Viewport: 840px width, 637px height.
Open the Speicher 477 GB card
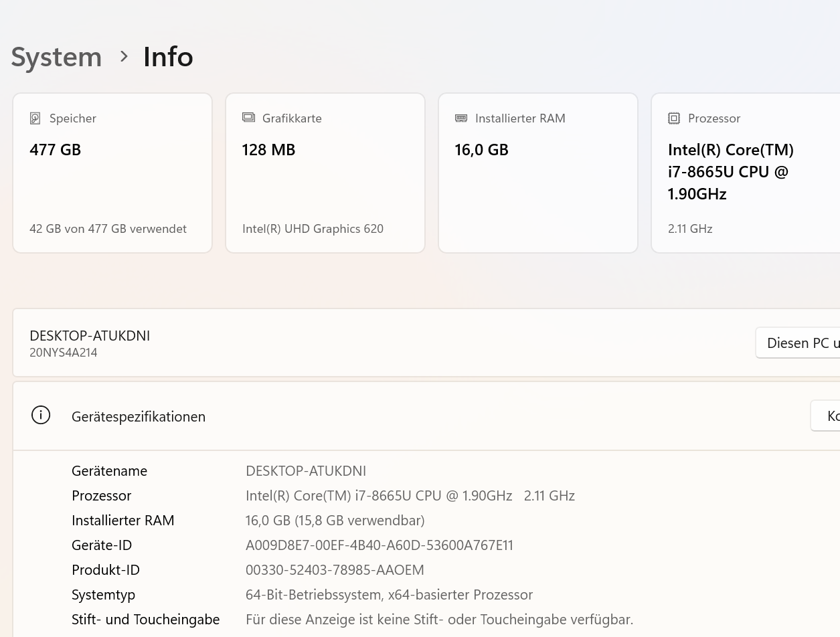pos(112,173)
